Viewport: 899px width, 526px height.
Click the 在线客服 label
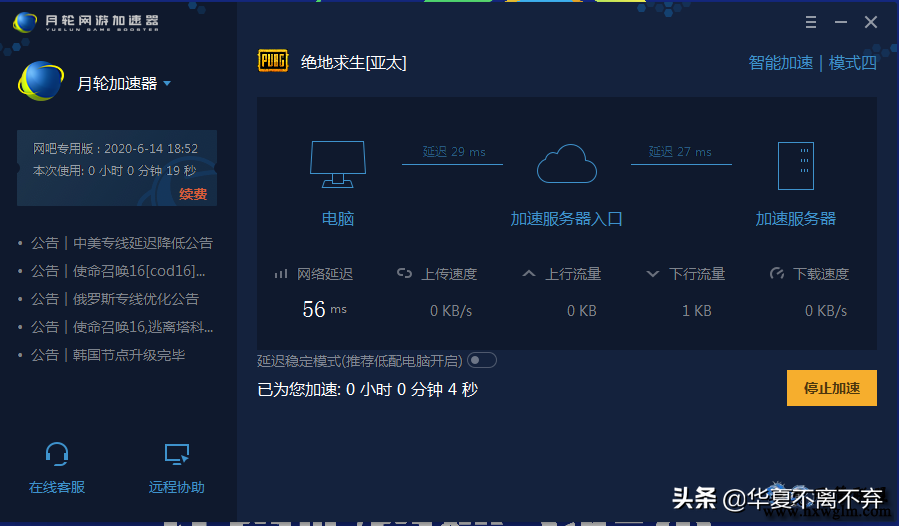(x=57, y=488)
